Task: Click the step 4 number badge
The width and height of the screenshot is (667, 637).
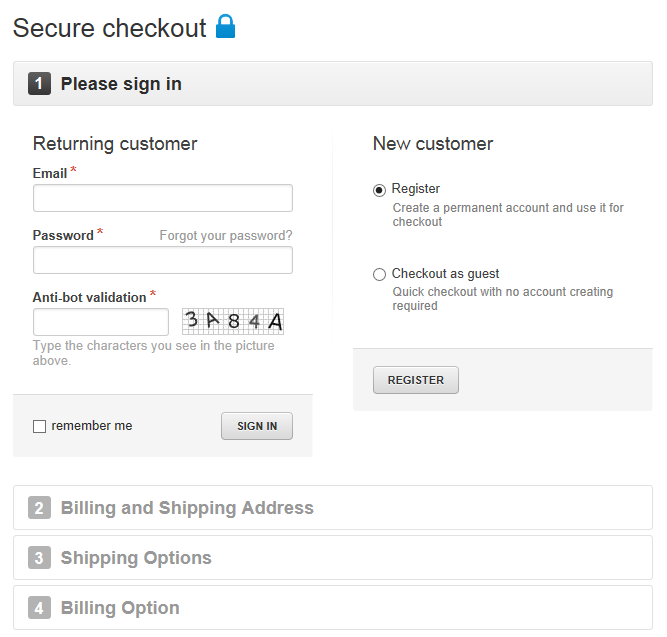Action: pyautogui.click(x=39, y=608)
